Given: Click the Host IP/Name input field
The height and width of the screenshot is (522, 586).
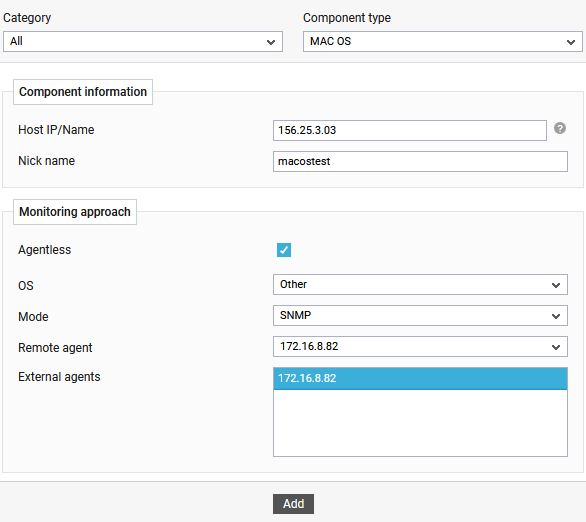Looking at the screenshot, I should click(410, 130).
